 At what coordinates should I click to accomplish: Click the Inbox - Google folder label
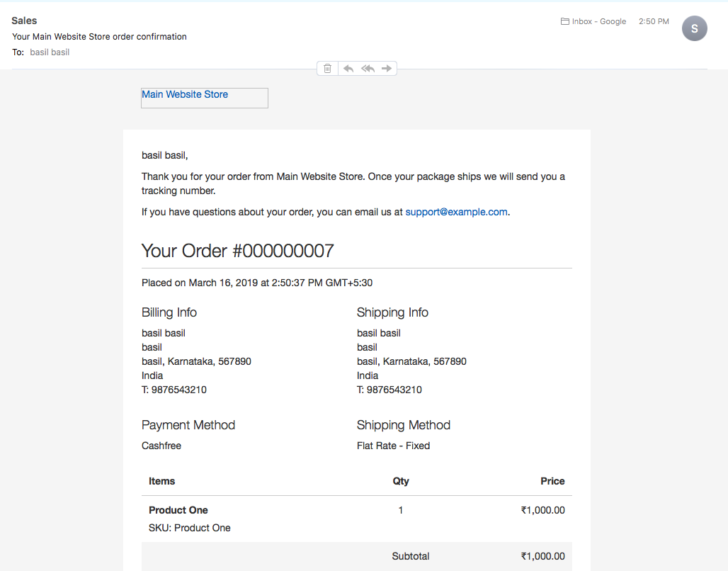tap(598, 21)
